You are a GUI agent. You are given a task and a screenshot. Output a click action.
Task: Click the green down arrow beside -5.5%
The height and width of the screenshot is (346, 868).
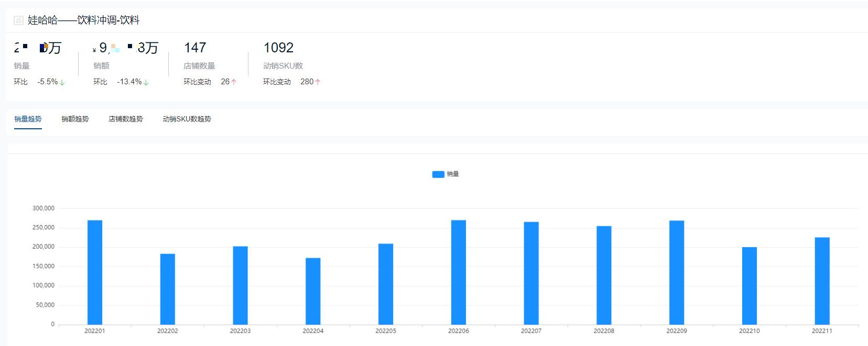[x=62, y=82]
